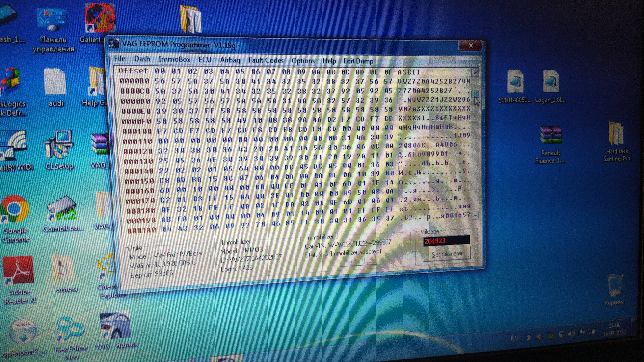
Task: Click the hex dump scroll up arrow
Action: [x=475, y=73]
